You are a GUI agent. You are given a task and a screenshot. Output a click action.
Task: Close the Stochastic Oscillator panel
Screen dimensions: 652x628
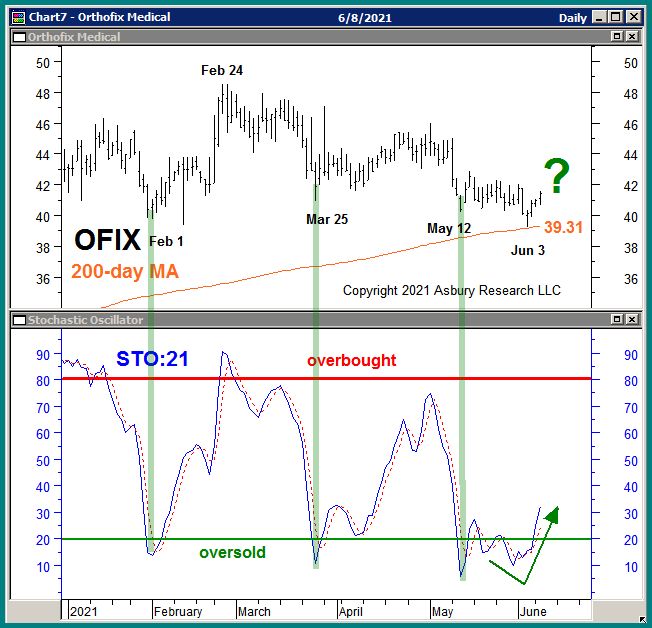(632, 320)
